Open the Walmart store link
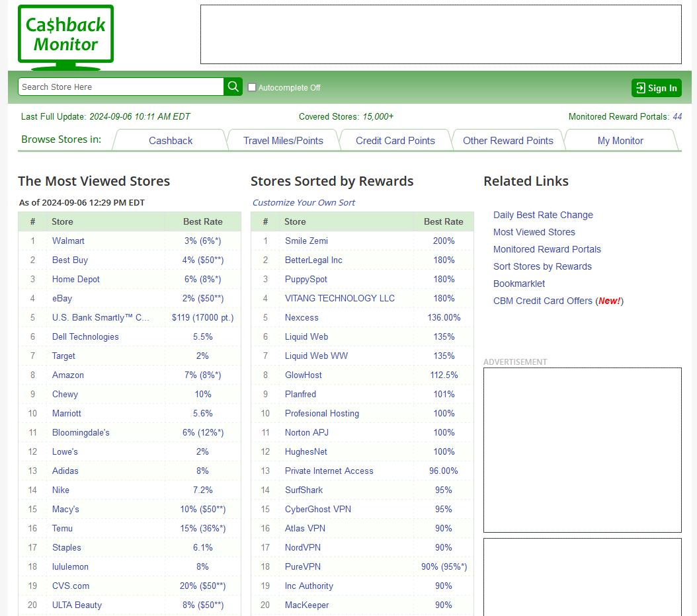This screenshot has height=616, width=697. point(68,241)
